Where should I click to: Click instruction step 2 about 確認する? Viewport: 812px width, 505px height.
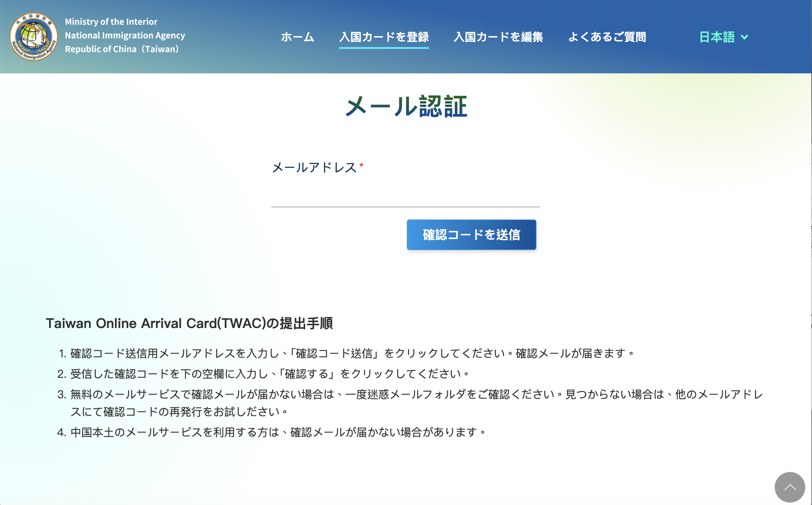click(x=270, y=374)
